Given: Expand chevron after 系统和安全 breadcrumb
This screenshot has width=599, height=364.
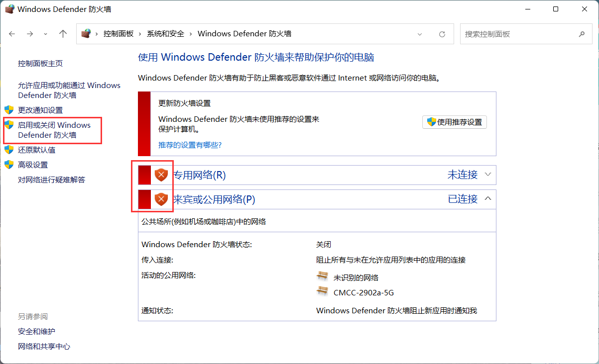Looking at the screenshot, I should pos(191,34).
